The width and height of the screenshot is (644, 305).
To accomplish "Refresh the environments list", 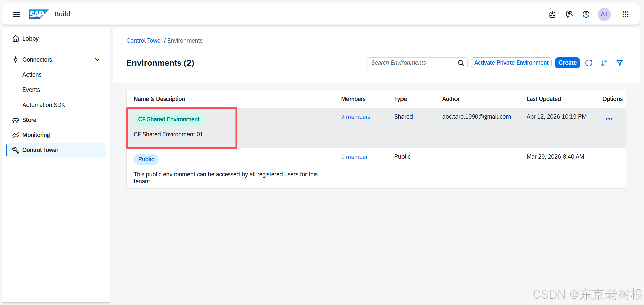I will click(x=589, y=63).
